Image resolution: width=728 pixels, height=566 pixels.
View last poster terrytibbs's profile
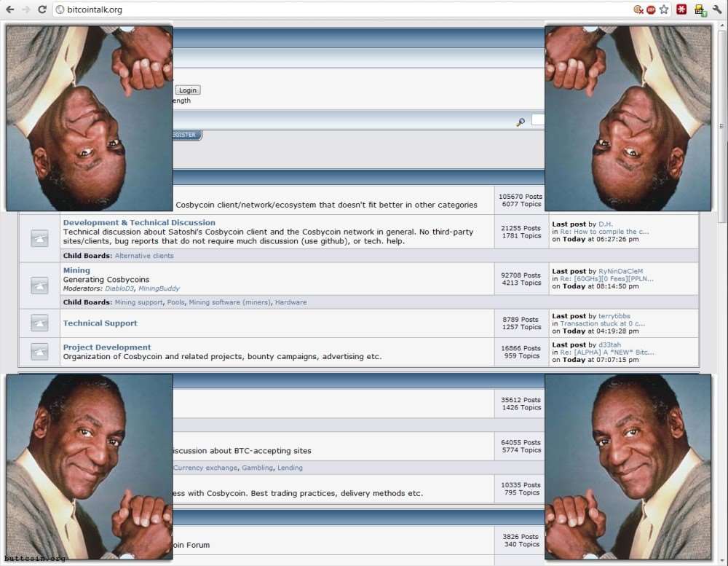point(614,316)
